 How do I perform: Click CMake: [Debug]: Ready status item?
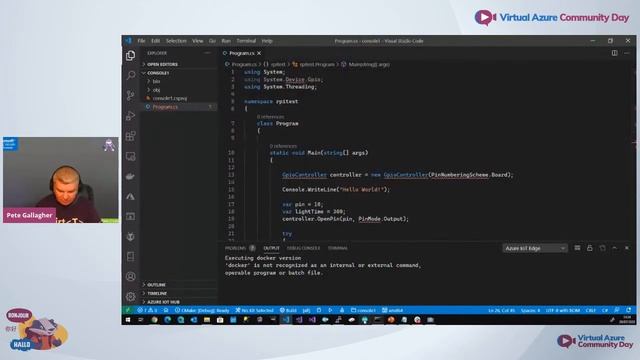click(202, 310)
